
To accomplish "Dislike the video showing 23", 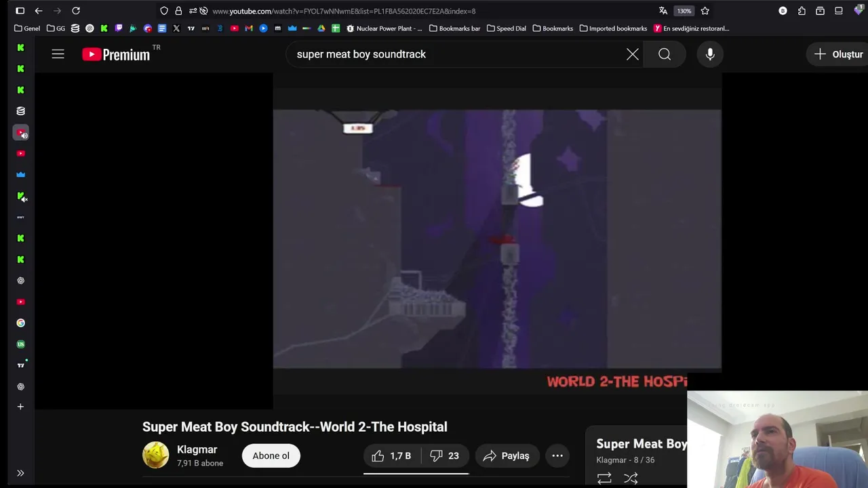I will click(x=444, y=455).
